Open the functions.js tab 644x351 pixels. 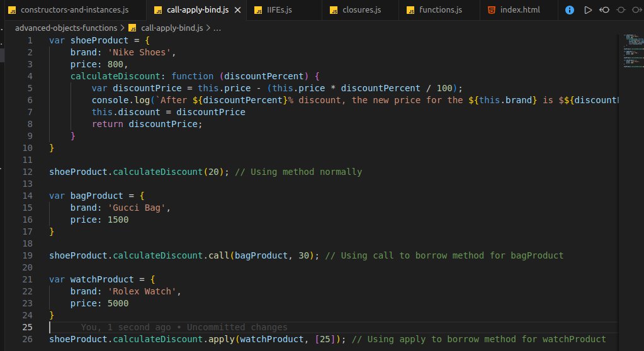(440, 10)
